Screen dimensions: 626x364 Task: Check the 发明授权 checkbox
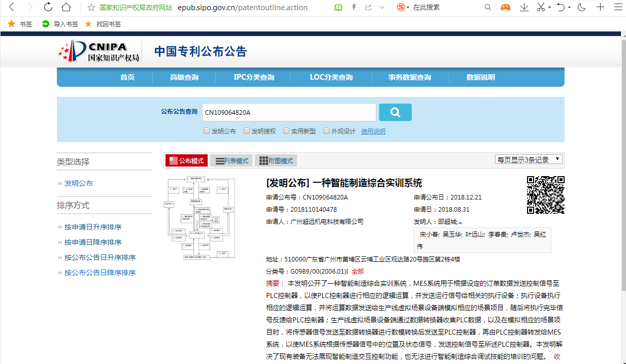(x=247, y=130)
